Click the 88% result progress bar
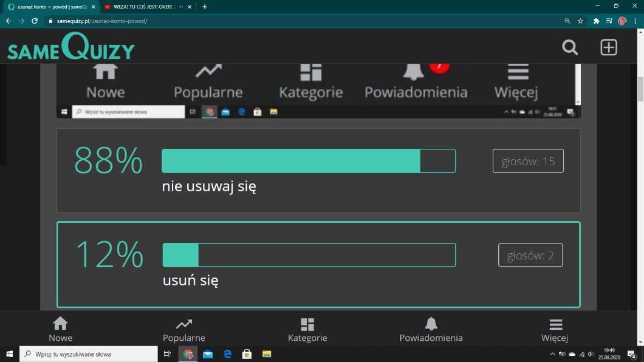Viewport: 644px width, 362px height. pos(308,161)
